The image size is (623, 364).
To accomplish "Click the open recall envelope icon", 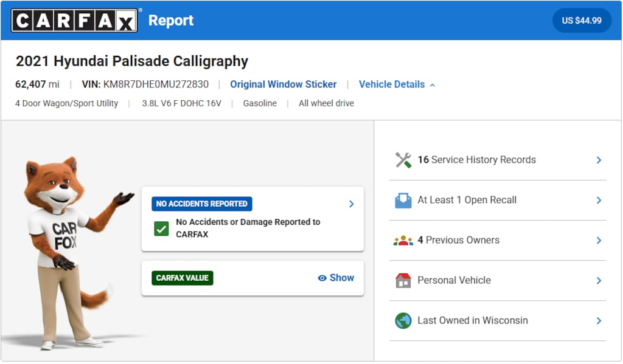I will point(403,200).
